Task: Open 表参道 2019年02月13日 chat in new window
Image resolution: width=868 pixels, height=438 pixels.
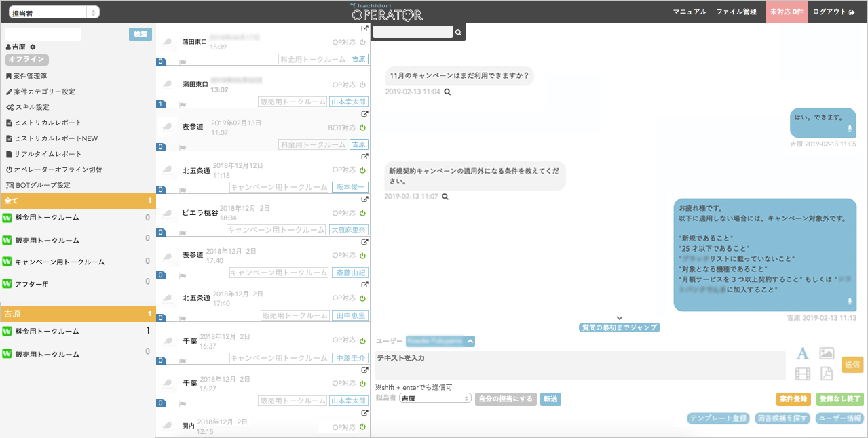Action: tap(364, 114)
